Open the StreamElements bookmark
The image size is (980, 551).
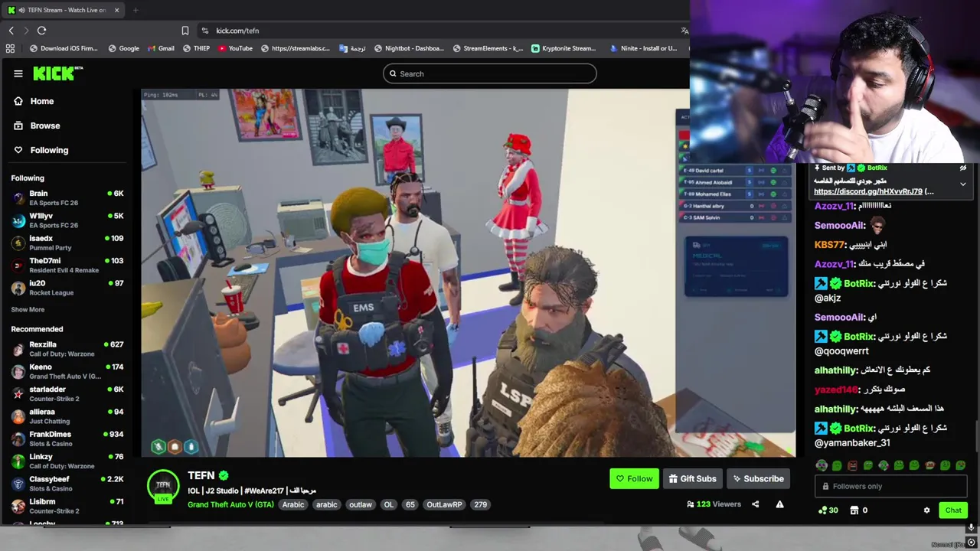(487, 48)
